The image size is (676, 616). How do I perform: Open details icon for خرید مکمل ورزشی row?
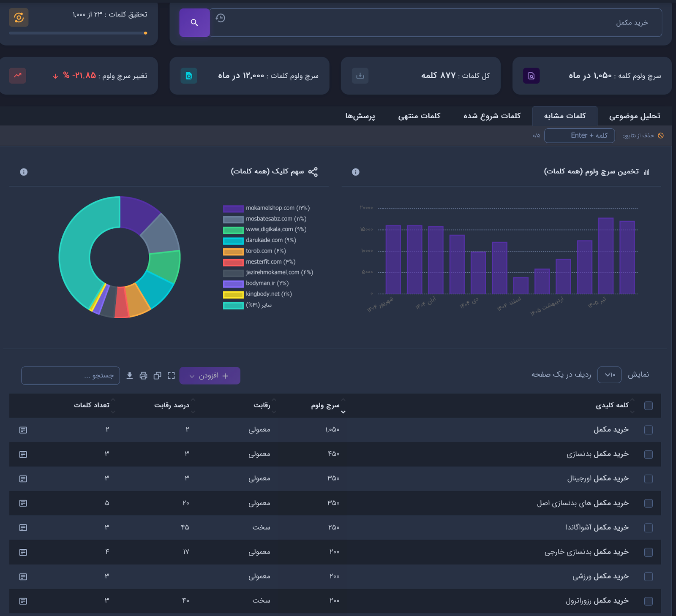click(23, 577)
